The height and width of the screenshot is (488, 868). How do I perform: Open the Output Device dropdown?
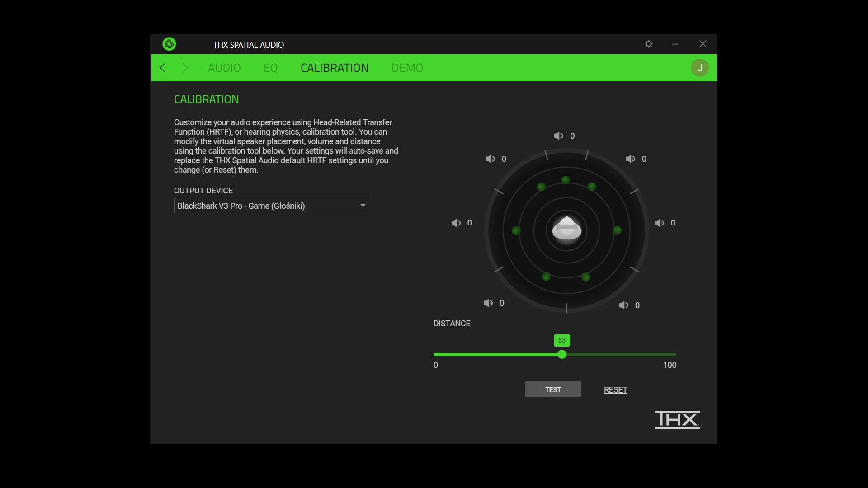(x=273, y=206)
